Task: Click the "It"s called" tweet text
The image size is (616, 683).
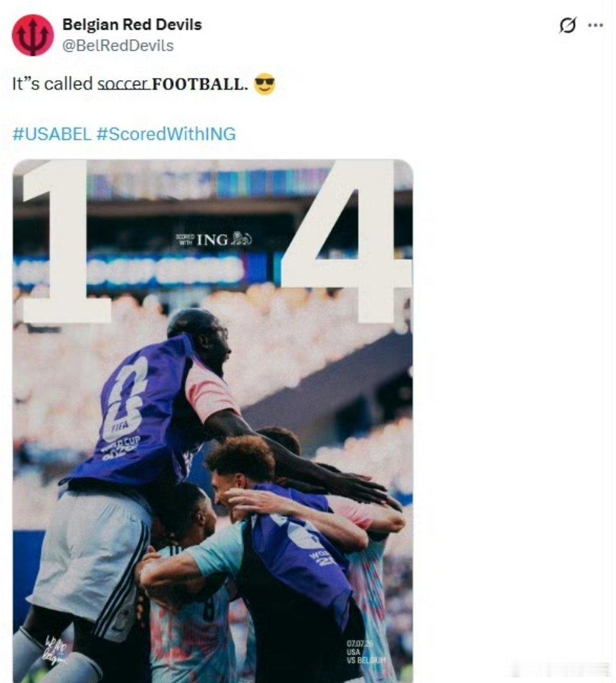Action: point(53,83)
